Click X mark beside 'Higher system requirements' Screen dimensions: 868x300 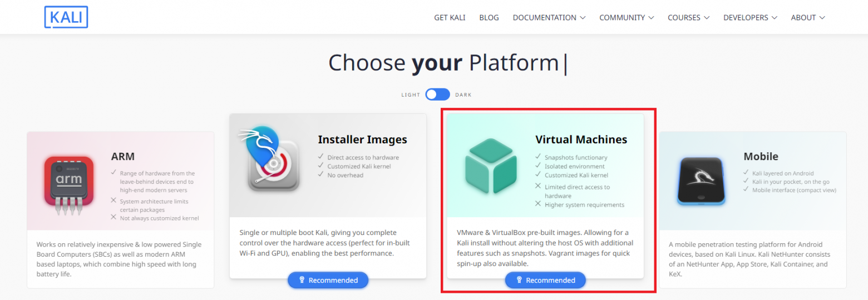(538, 204)
